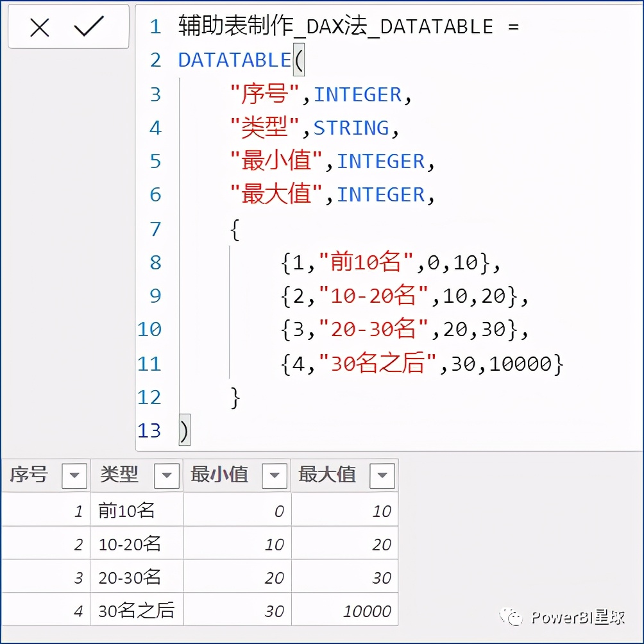This screenshot has height=644, width=644.
Task: Click 序号 cell 3 in 20-30名 row
Action: coord(46,577)
